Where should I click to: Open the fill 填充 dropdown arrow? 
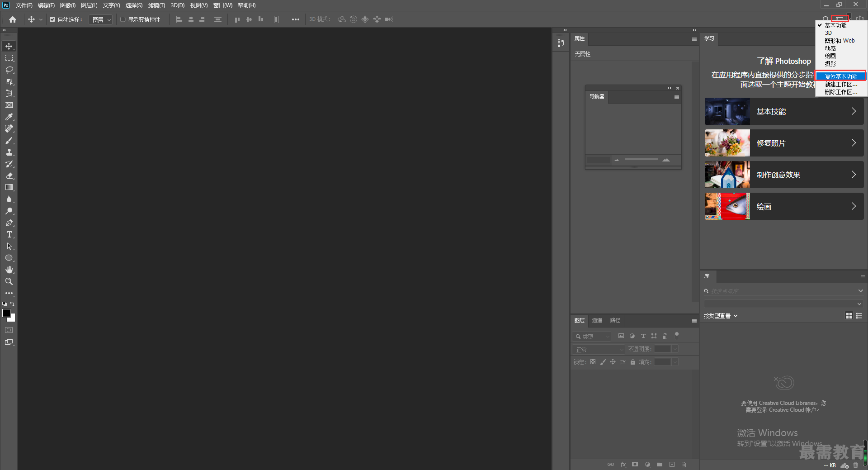pos(675,362)
